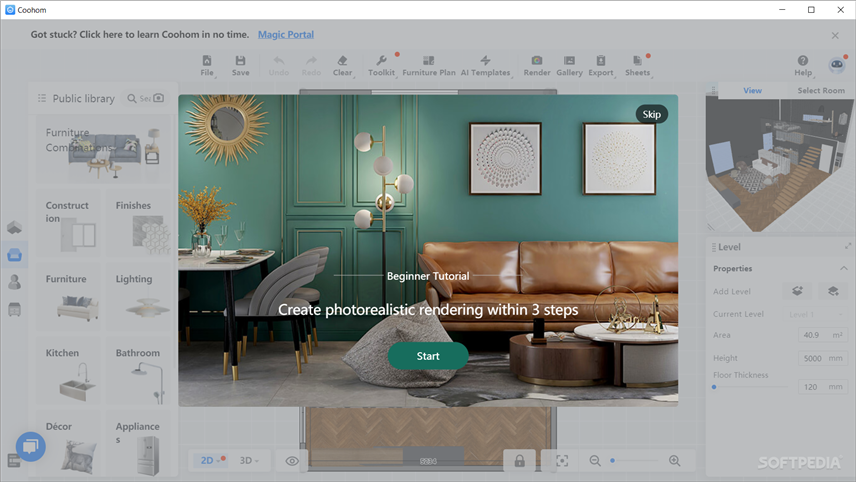856x482 pixels.
Task: Open the Lighting category
Action: coord(139,296)
